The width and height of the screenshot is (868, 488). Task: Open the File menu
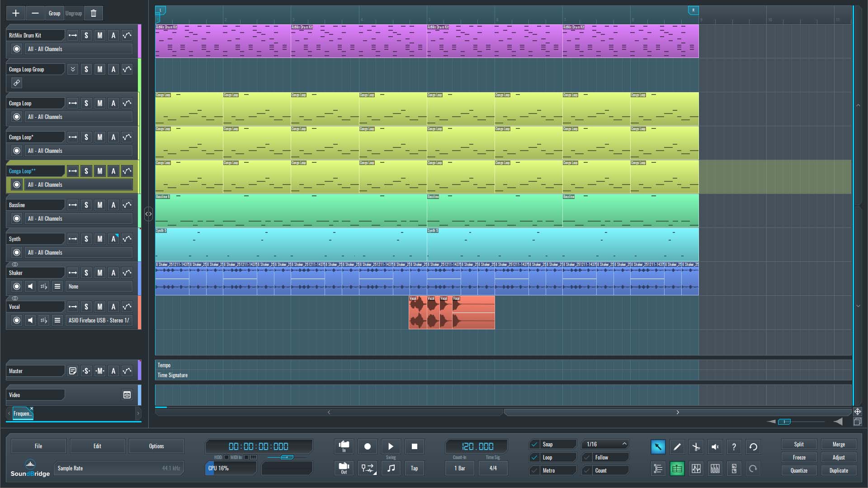click(38, 446)
